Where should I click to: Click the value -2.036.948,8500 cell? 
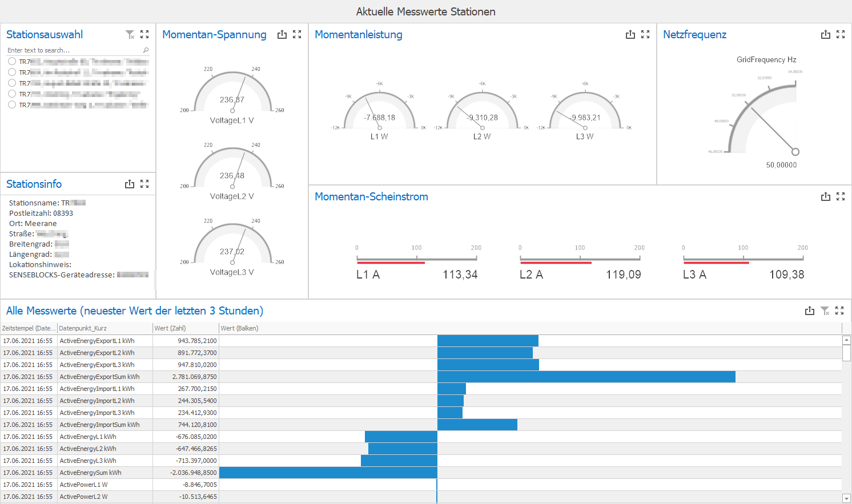(186, 473)
